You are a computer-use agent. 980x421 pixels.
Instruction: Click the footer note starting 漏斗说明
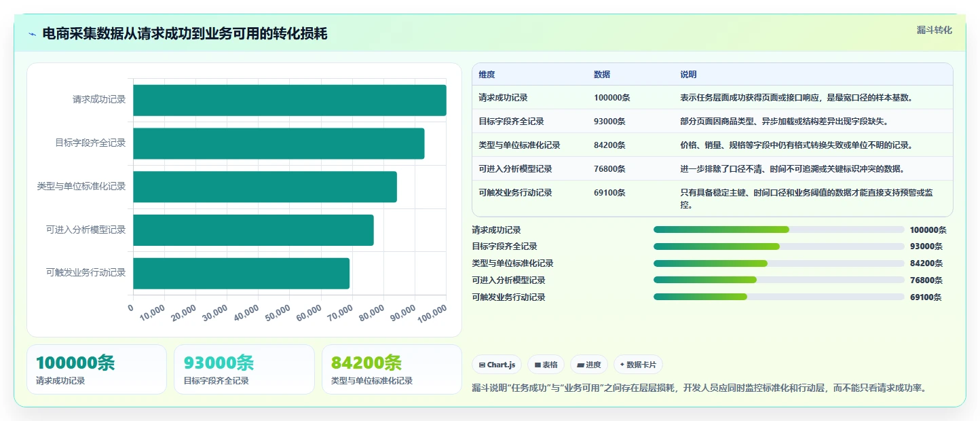point(699,388)
